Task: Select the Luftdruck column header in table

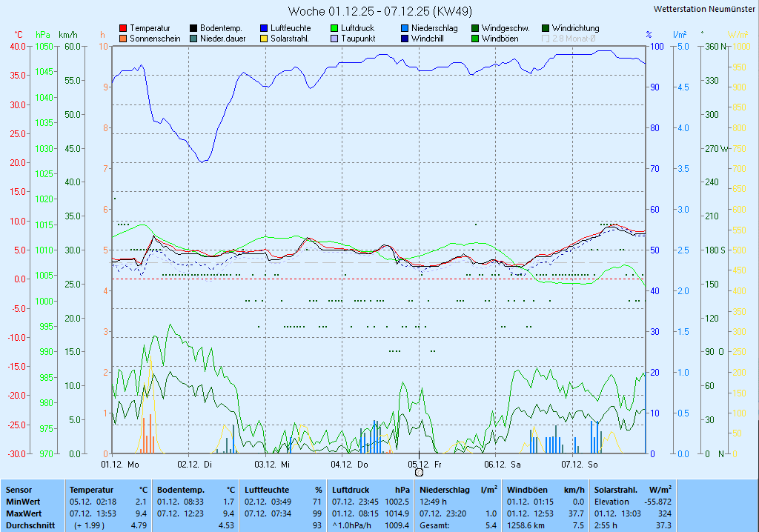Action: (x=350, y=490)
